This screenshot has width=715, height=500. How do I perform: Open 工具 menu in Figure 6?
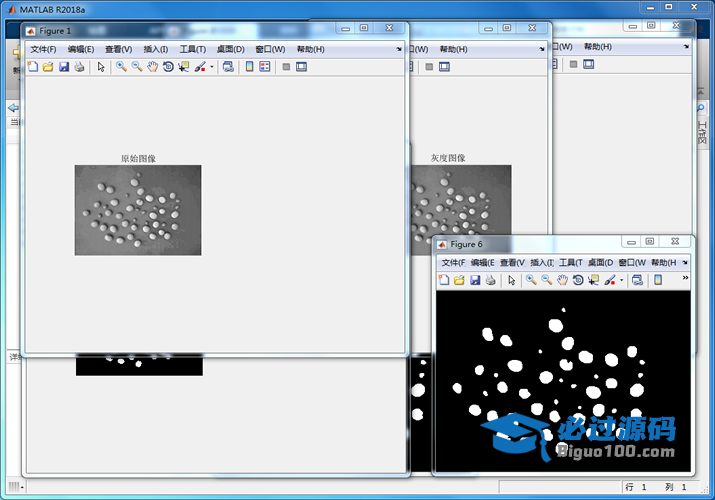point(571,263)
